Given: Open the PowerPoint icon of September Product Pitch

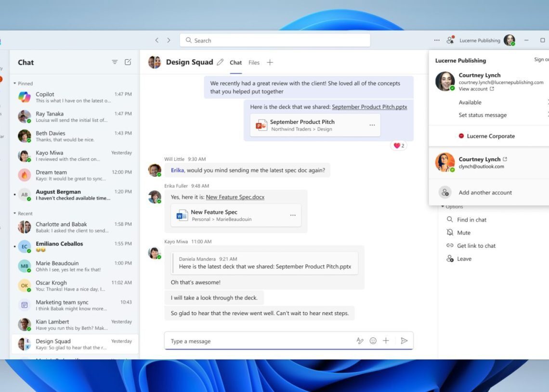Looking at the screenshot, I should (261, 125).
